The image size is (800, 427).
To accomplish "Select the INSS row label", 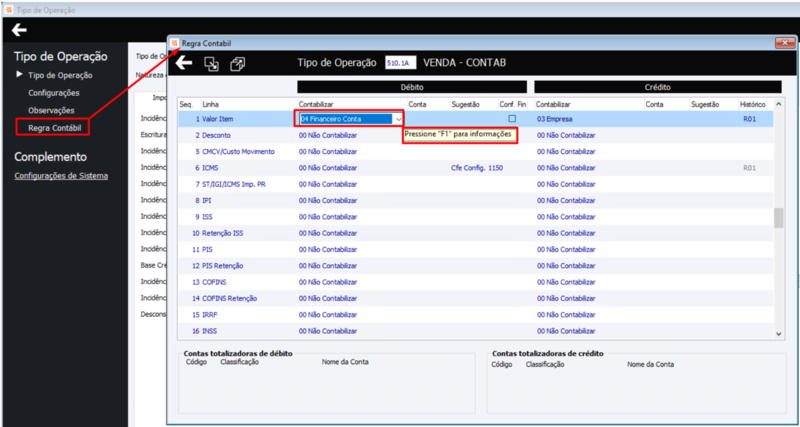I will (x=209, y=331).
